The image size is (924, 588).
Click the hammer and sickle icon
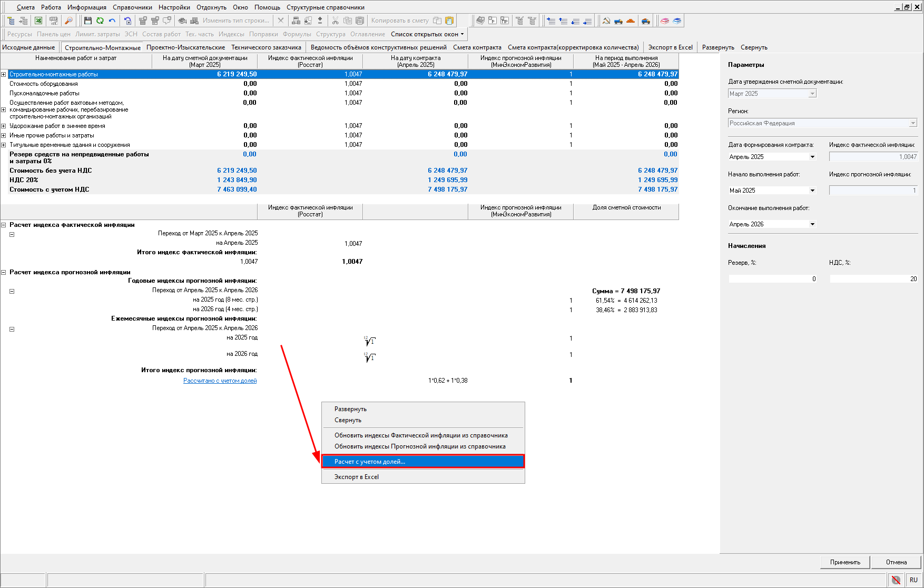(606, 21)
